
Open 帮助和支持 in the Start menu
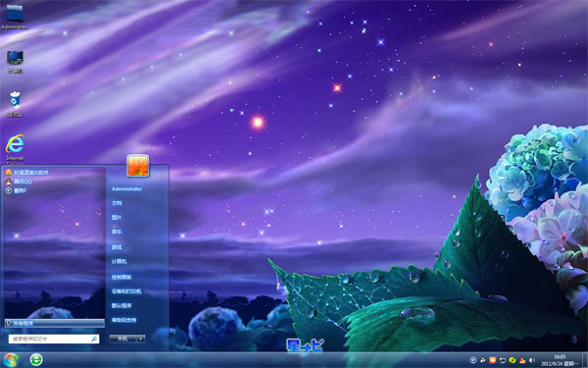coord(123,320)
